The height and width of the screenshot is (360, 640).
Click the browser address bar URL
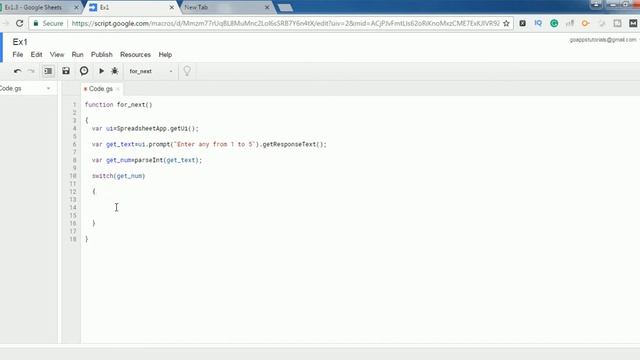(x=285, y=23)
